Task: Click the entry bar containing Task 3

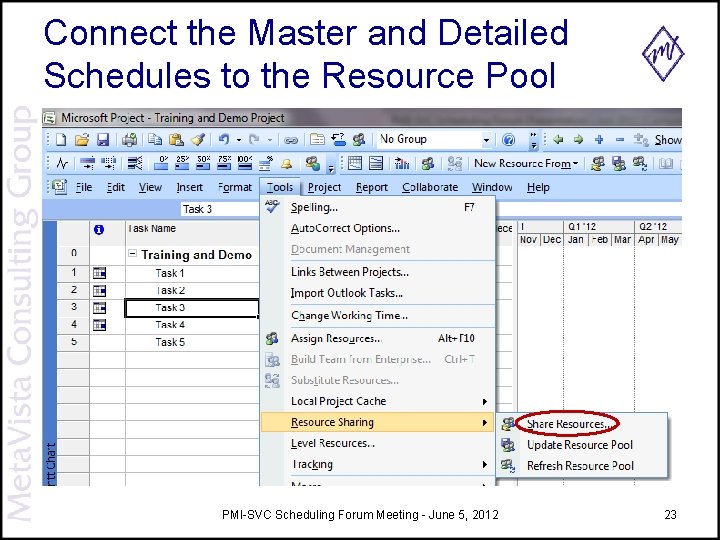Action: click(220, 209)
